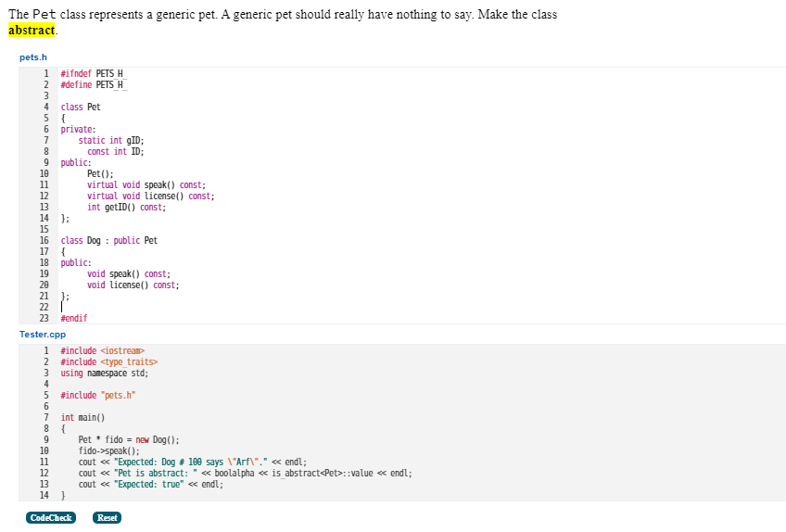This screenshot has height=532, width=786.
Task: Click line number 11 in pets.h gutter
Action: [x=44, y=185]
